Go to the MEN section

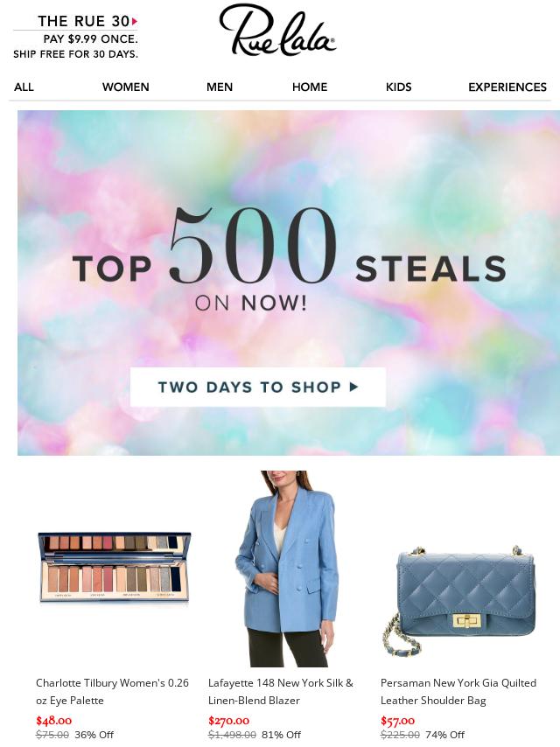pyautogui.click(x=220, y=87)
